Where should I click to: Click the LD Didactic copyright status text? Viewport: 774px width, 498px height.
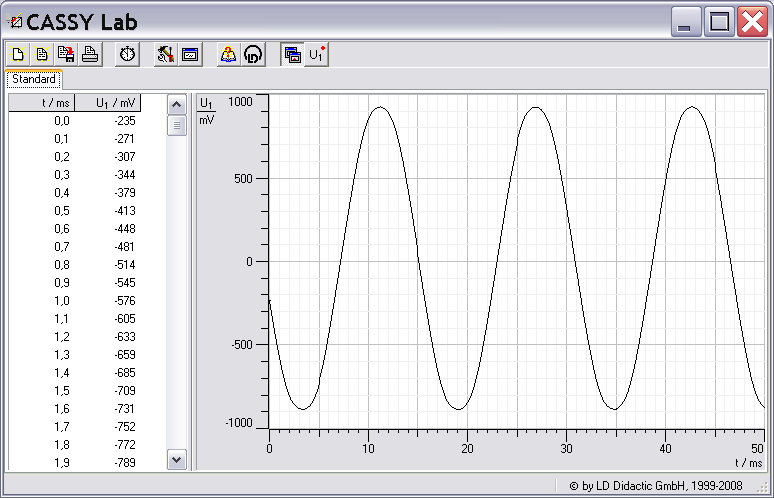click(x=656, y=486)
